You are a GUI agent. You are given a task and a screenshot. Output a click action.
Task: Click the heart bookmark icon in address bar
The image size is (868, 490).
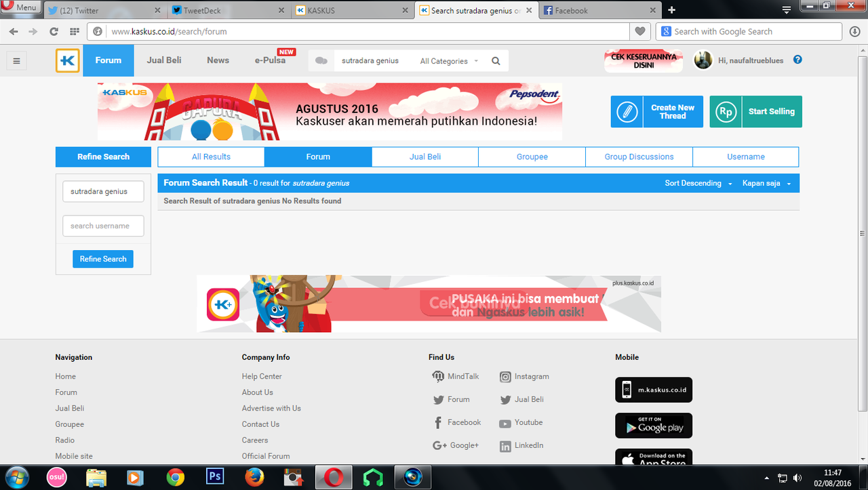coord(639,31)
